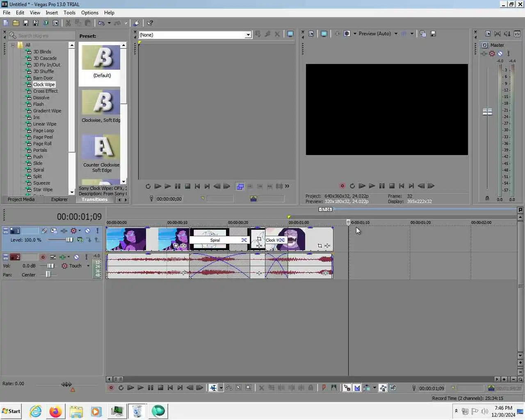Solo audio track 2
This screenshot has width=525, height=420.
(86, 257)
